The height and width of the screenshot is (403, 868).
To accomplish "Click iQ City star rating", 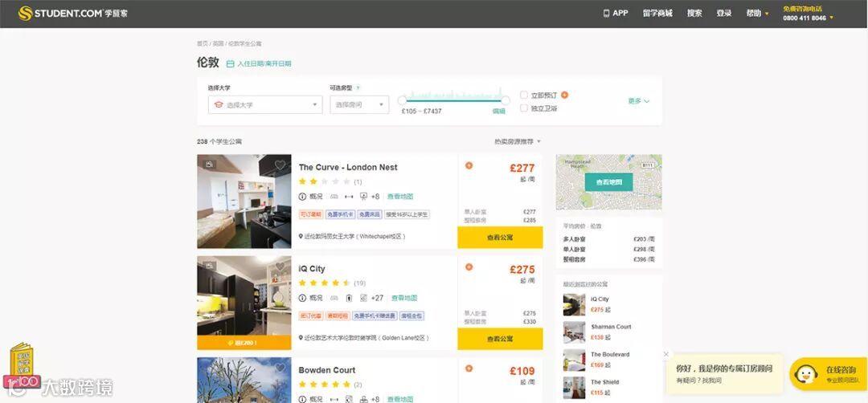I will click(x=325, y=283).
